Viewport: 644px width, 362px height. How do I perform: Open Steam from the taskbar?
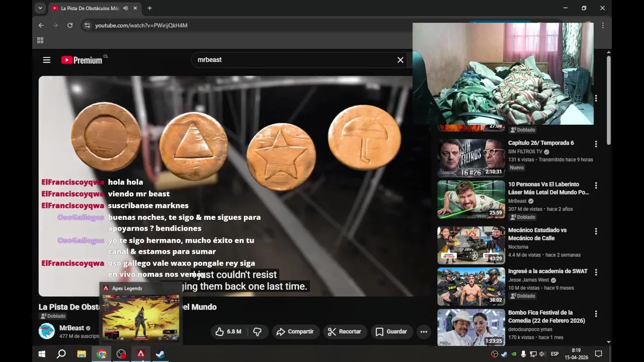click(x=159, y=354)
